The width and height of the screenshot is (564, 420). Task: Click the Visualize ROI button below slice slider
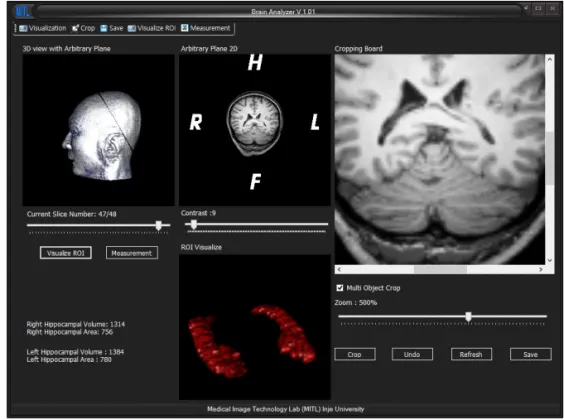click(65, 253)
